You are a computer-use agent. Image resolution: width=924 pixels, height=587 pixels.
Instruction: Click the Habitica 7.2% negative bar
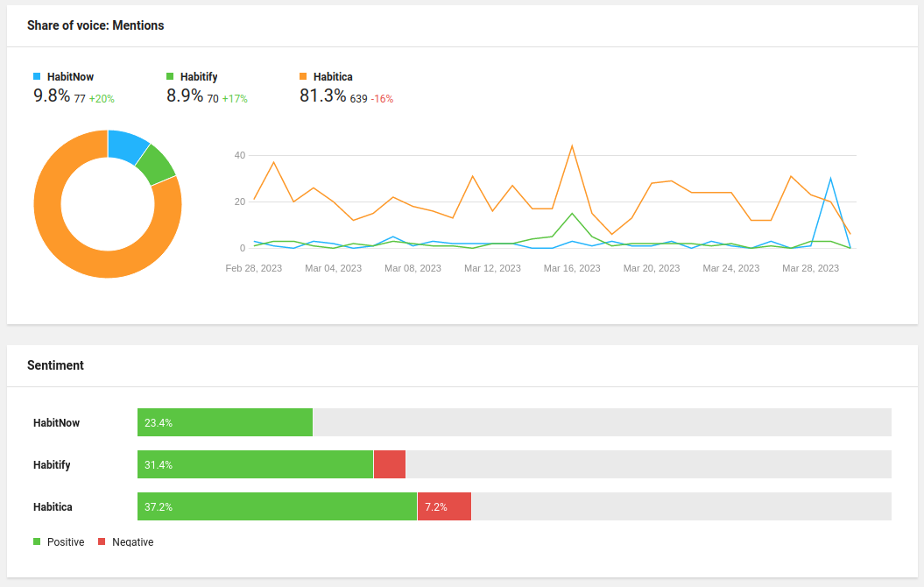(444, 507)
